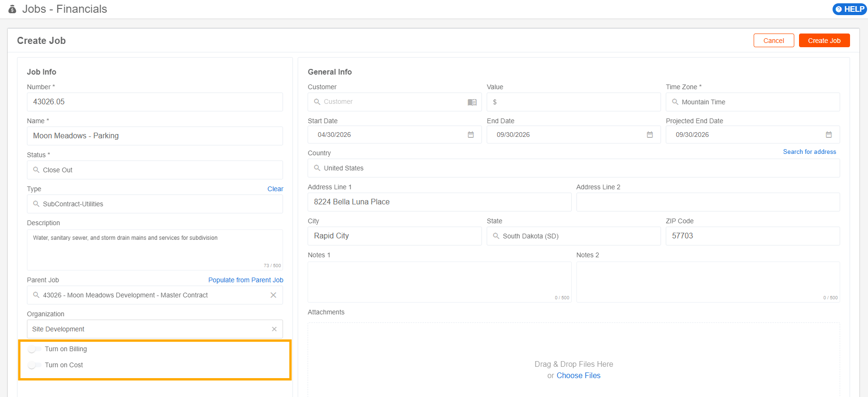Click into the ZIP Code field
868x397 pixels.
coord(753,236)
